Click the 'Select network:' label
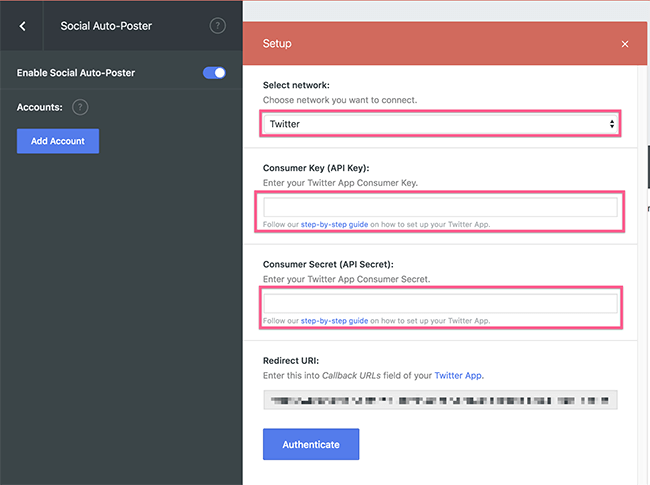 point(296,85)
